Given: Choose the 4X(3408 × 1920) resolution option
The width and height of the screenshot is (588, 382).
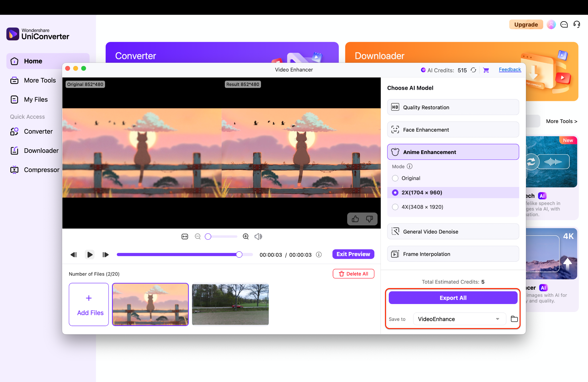Looking at the screenshot, I should click(x=395, y=207).
